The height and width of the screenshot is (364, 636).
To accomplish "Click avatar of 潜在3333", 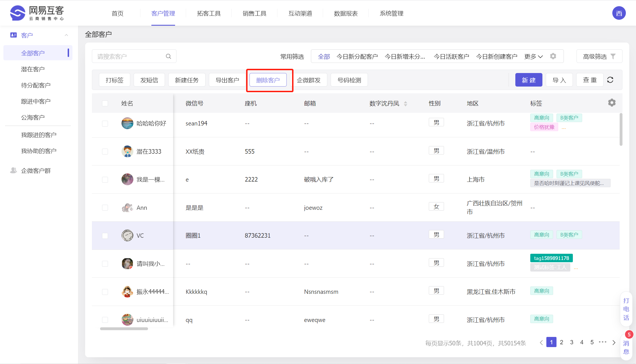I will pos(127,151).
